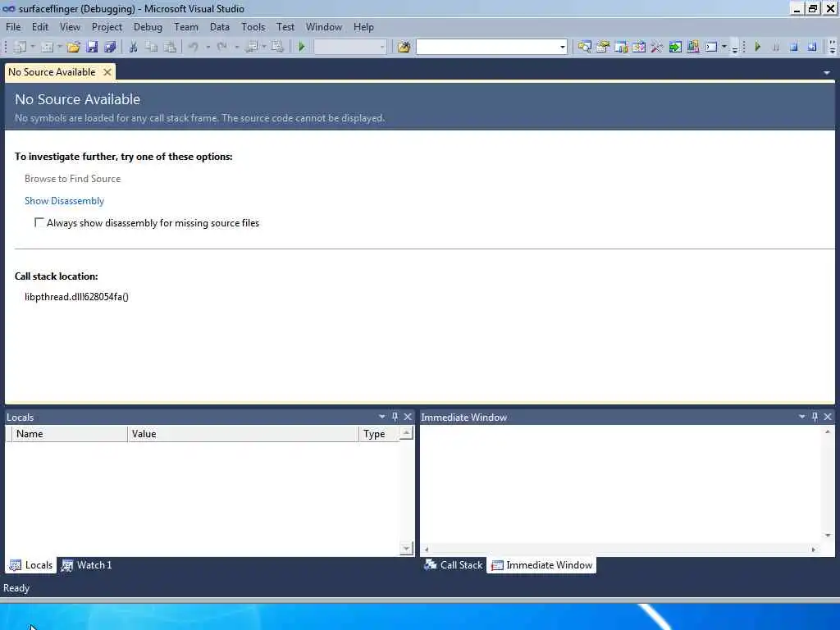Click the Redo arrow icon
Screen dimensions: 840x630
[x=221, y=47]
